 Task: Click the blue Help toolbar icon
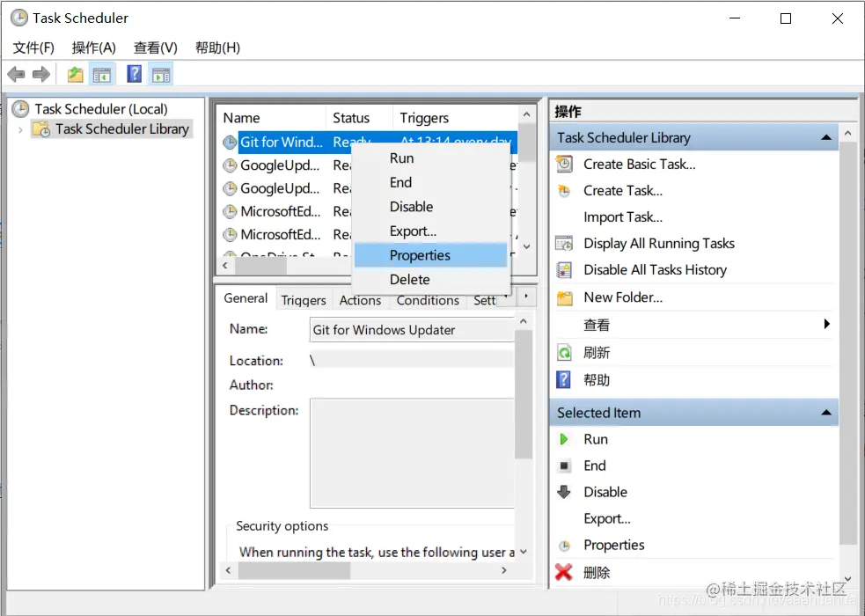coord(134,74)
